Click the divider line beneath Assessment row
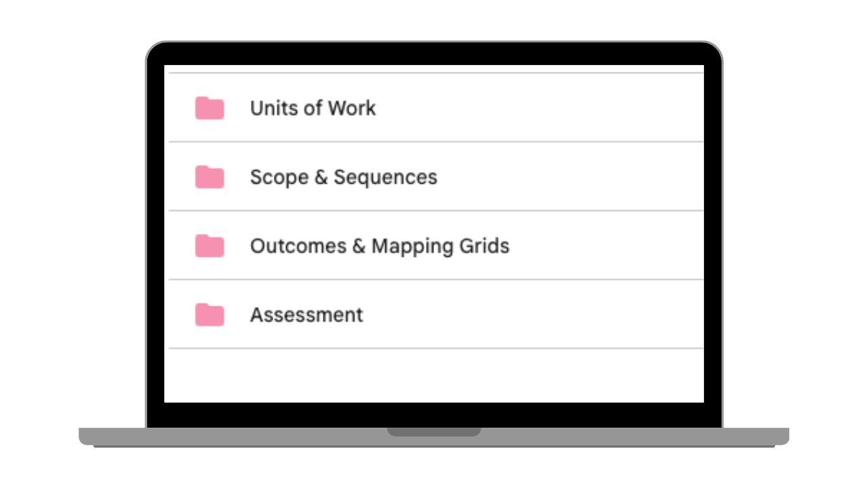The width and height of the screenshot is (868, 488). [434, 348]
